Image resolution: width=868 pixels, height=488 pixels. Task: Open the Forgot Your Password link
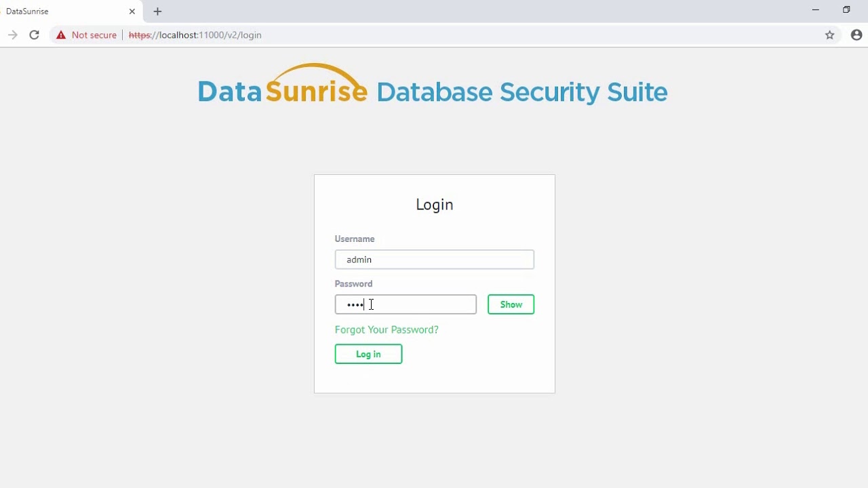[x=387, y=329]
